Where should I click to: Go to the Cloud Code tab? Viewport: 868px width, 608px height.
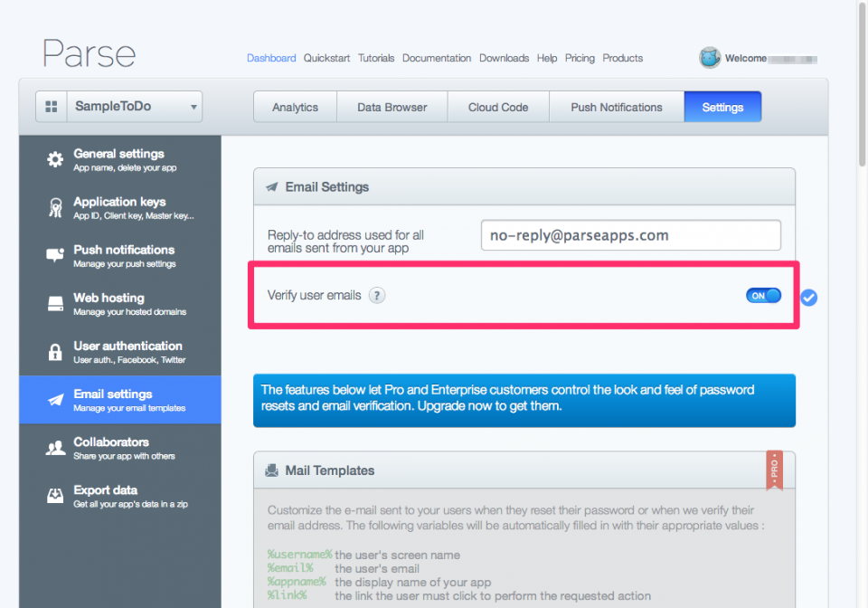pyautogui.click(x=498, y=107)
